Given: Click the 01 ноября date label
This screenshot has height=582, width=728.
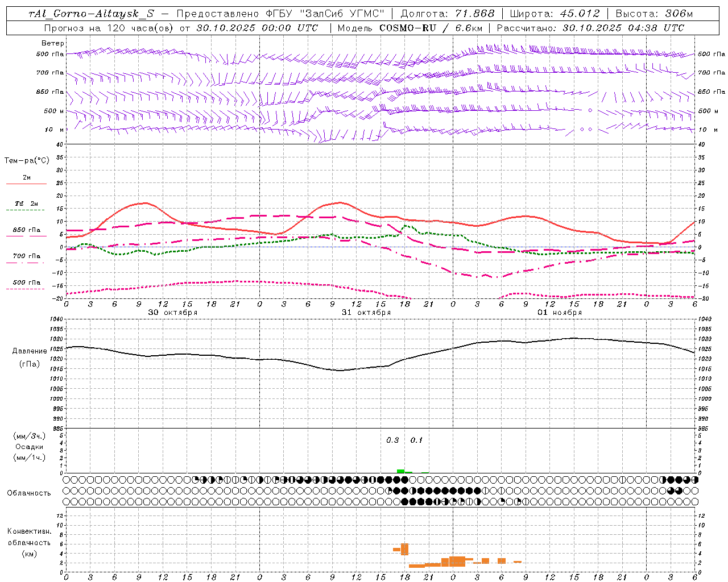Looking at the screenshot, I should (560, 313).
